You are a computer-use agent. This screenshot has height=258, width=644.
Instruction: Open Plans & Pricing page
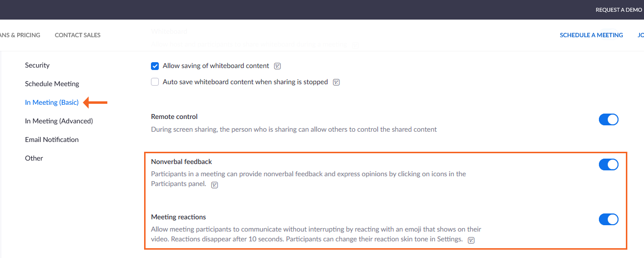20,35
